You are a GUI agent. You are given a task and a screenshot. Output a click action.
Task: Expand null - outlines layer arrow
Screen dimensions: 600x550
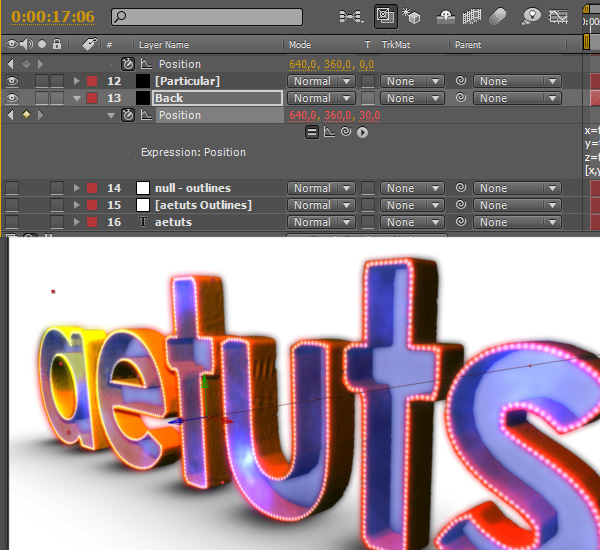point(77,188)
